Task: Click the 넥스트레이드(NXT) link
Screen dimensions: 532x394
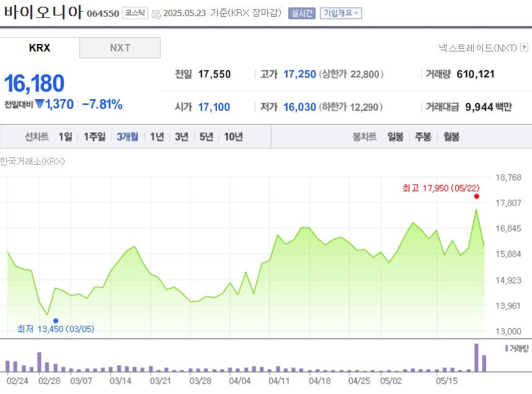Action: tap(477, 48)
